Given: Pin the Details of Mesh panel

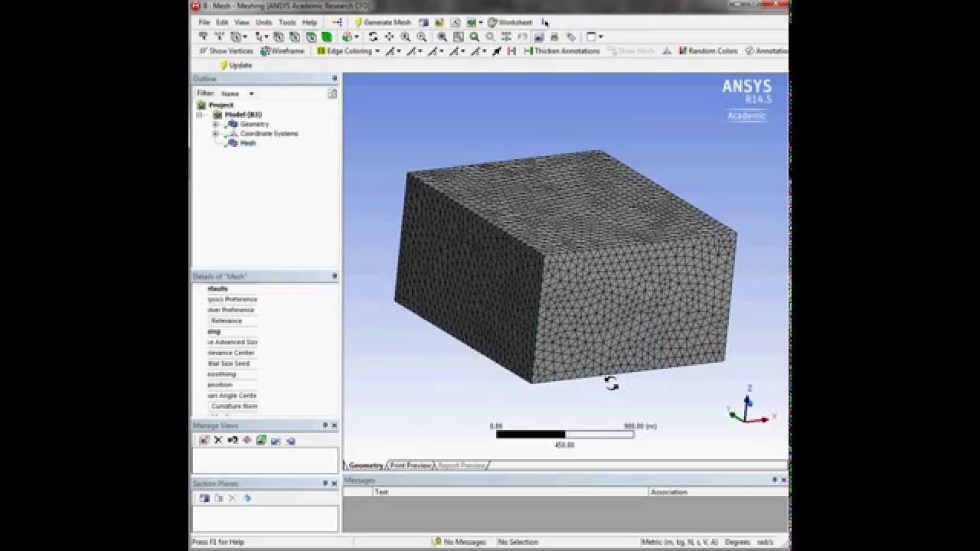Looking at the screenshot, I should pyautogui.click(x=335, y=276).
